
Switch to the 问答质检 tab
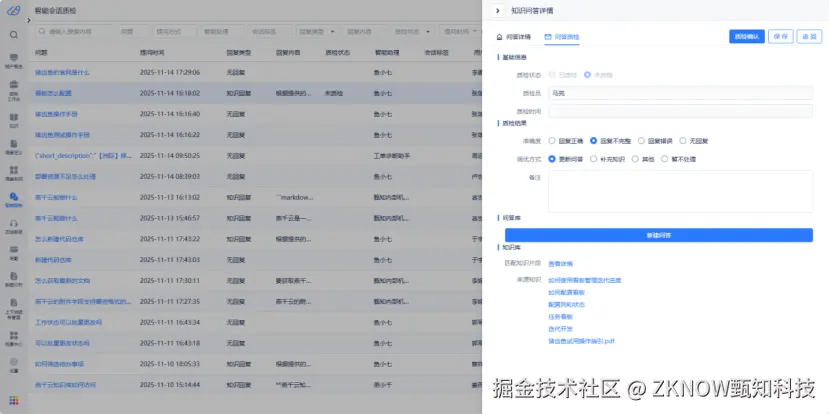pyautogui.click(x=561, y=37)
